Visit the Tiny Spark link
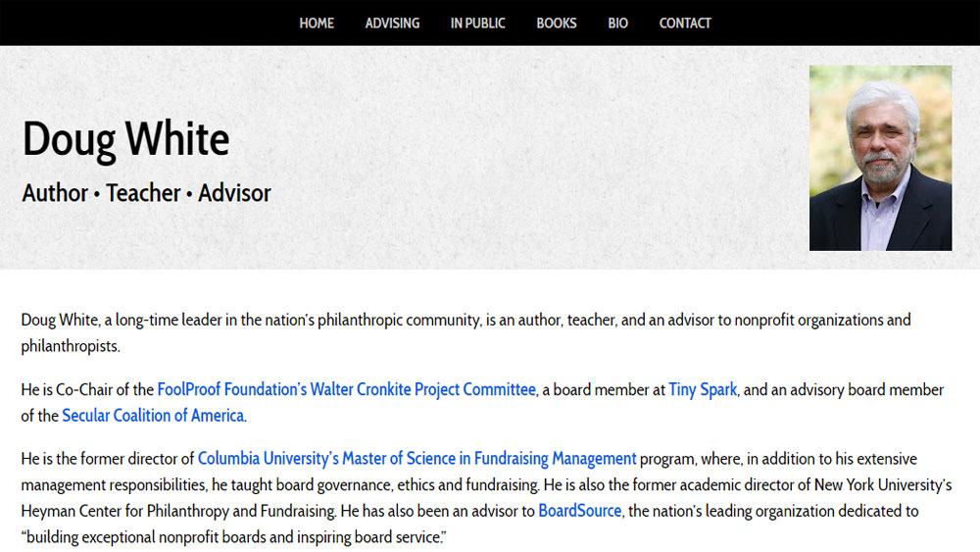980x552 pixels. point(703,389)
